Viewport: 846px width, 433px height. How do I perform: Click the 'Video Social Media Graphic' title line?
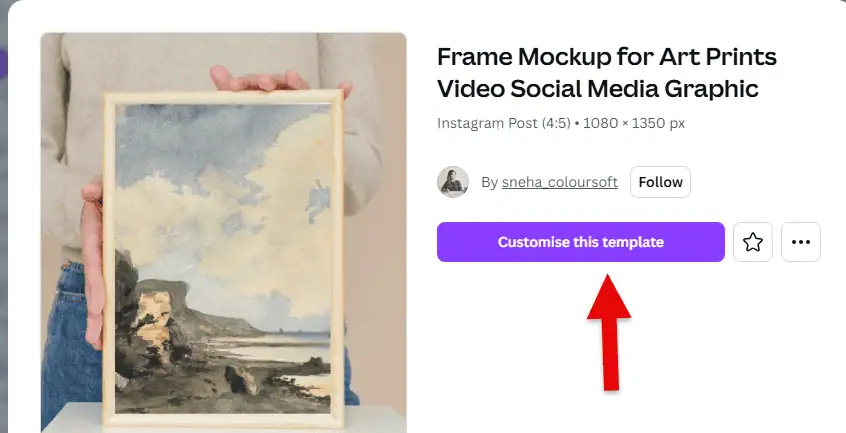coord(598,89)
